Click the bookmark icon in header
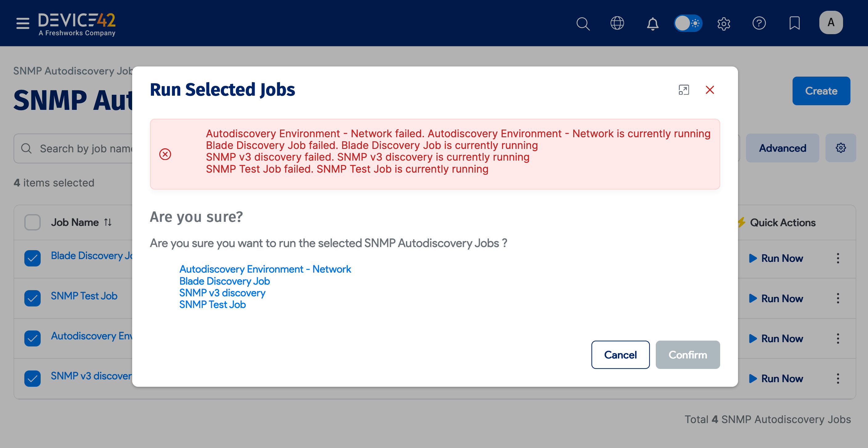Viewport: 868px width, 448px height. coord(794,23)
